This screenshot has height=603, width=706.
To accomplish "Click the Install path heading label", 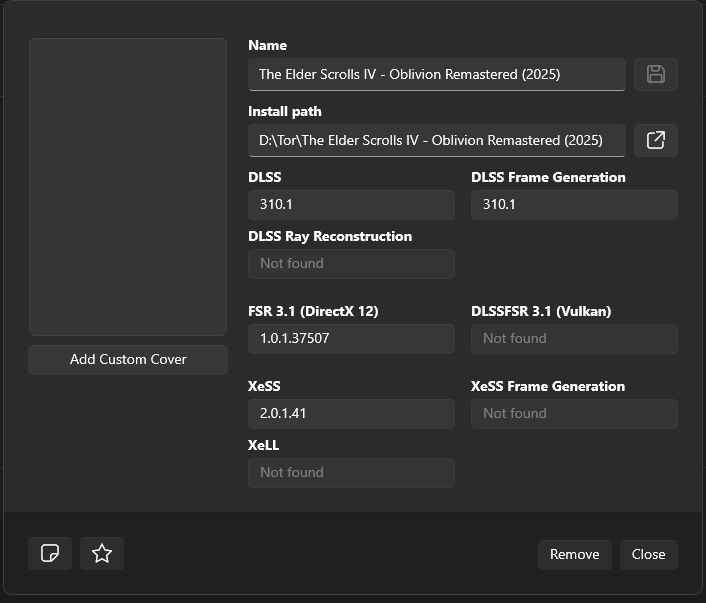I will 285,111.
